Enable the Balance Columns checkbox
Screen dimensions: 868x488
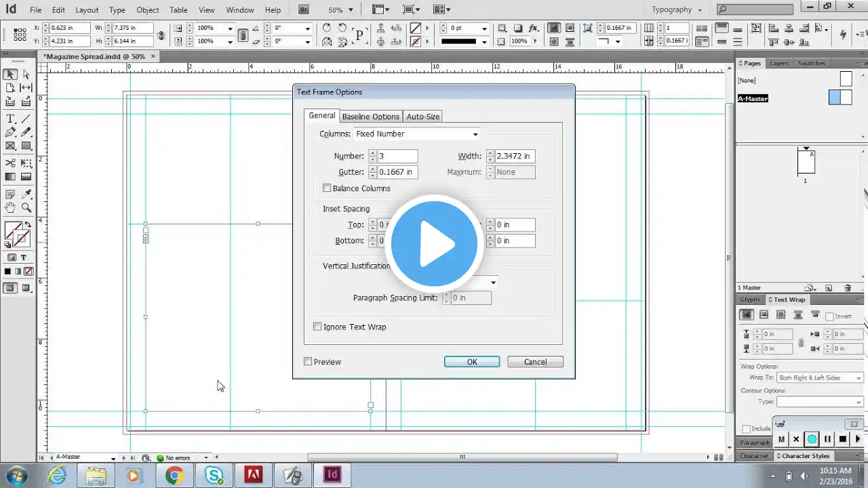pyautogui.click(x=327, y=188)
